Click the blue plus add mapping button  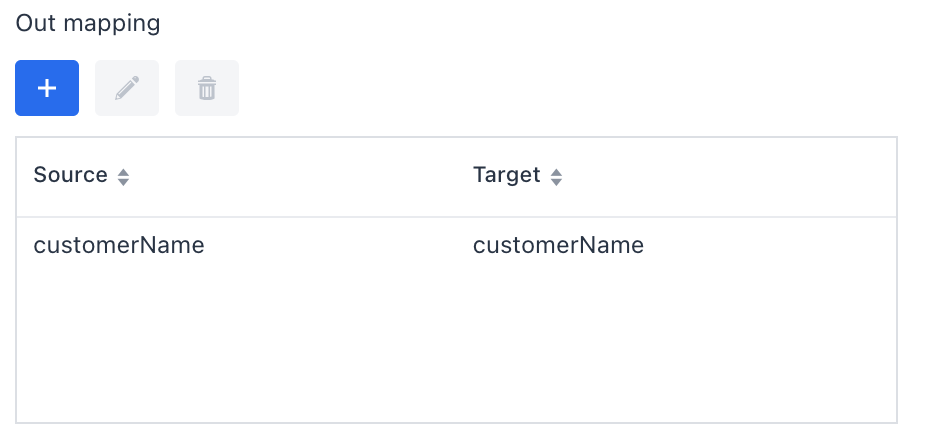[x=47, y=88]
